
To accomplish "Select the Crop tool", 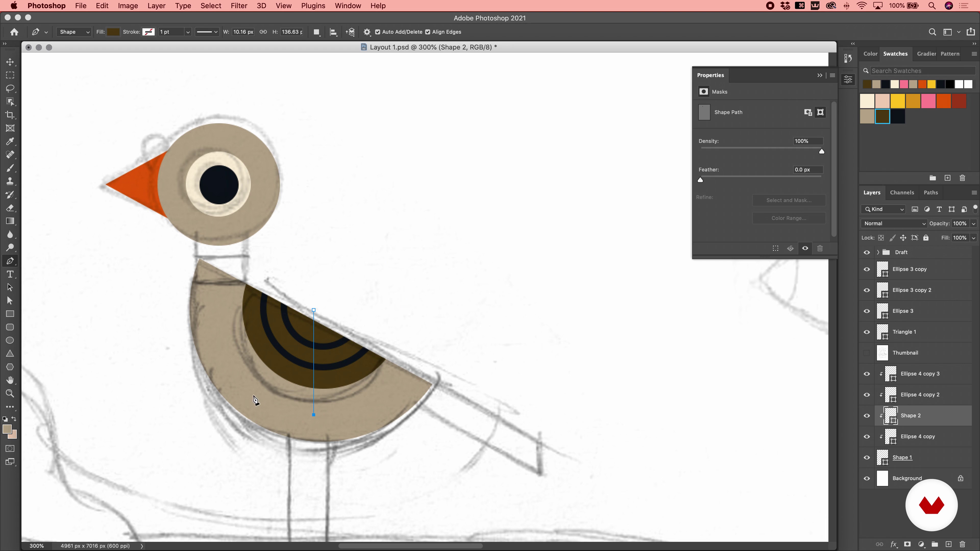I will 10,115.
